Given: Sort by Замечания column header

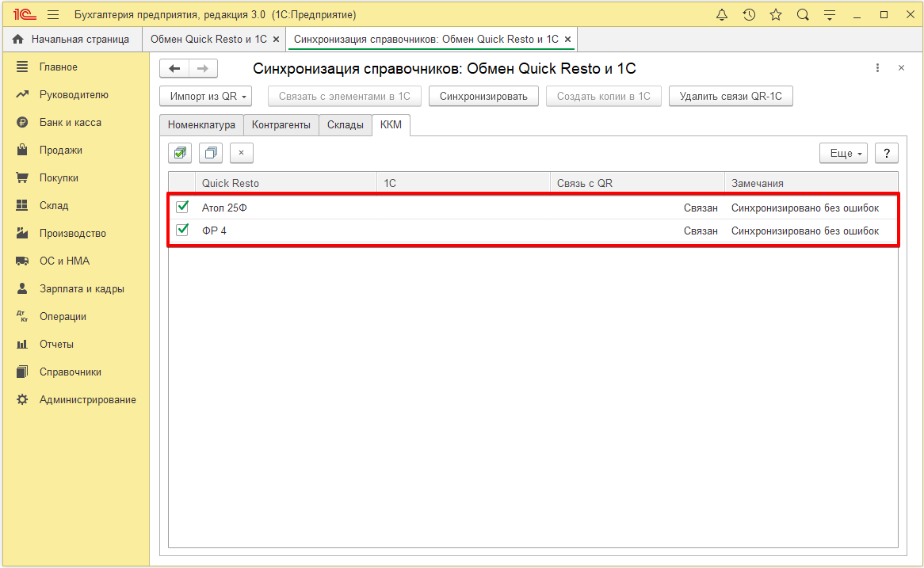Looking at the screenshot, I should pos(811,183).
